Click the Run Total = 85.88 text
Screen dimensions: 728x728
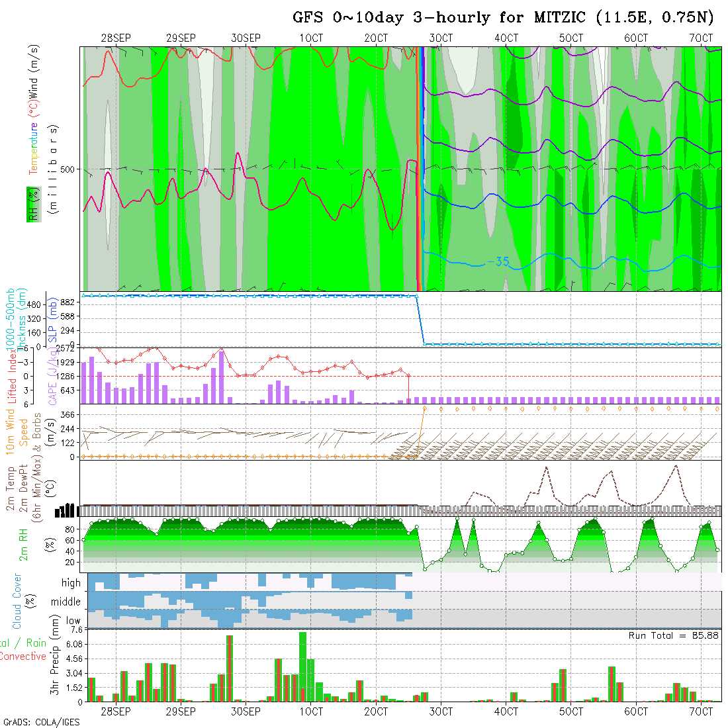point(674,635)
